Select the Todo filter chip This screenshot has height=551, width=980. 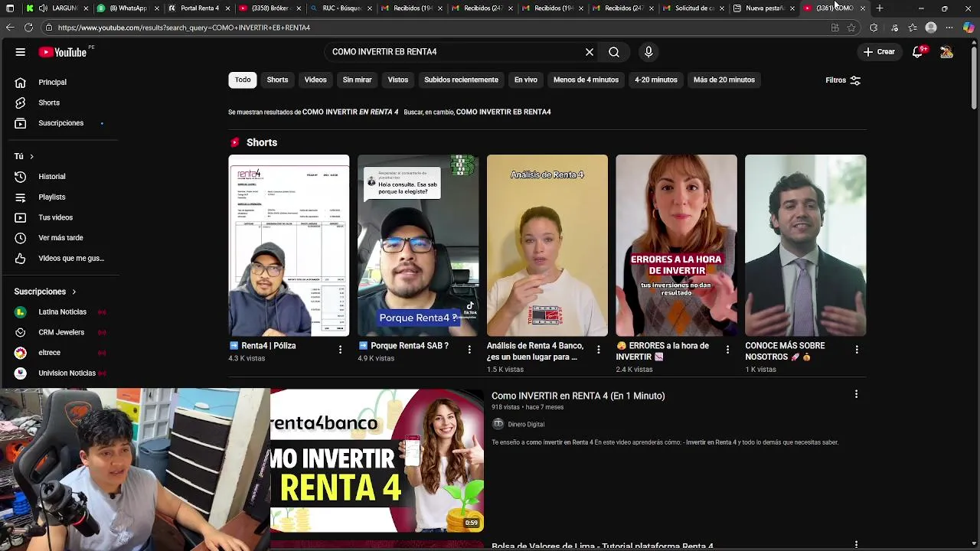(243, 80)
